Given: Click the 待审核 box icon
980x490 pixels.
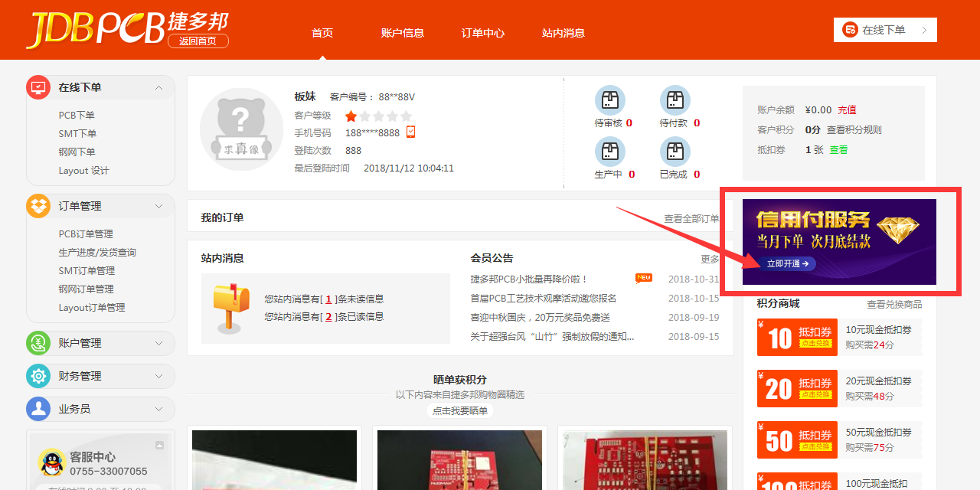Looking at the screenshot, I should click(610, 100).
